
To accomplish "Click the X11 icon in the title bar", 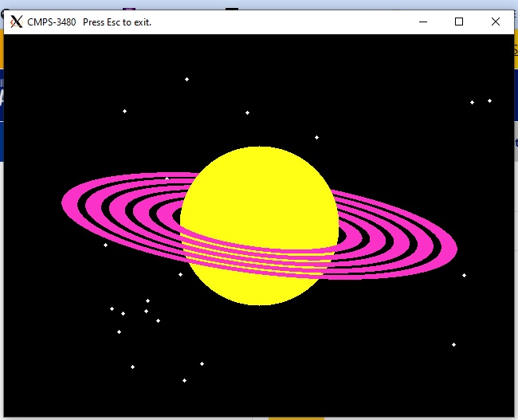I will click(x=16, y=22).
